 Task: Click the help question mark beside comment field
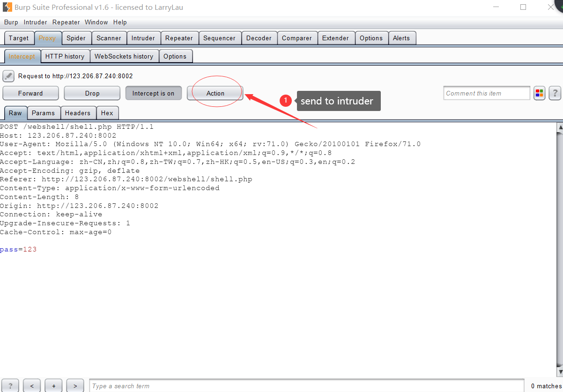(555, 93)
